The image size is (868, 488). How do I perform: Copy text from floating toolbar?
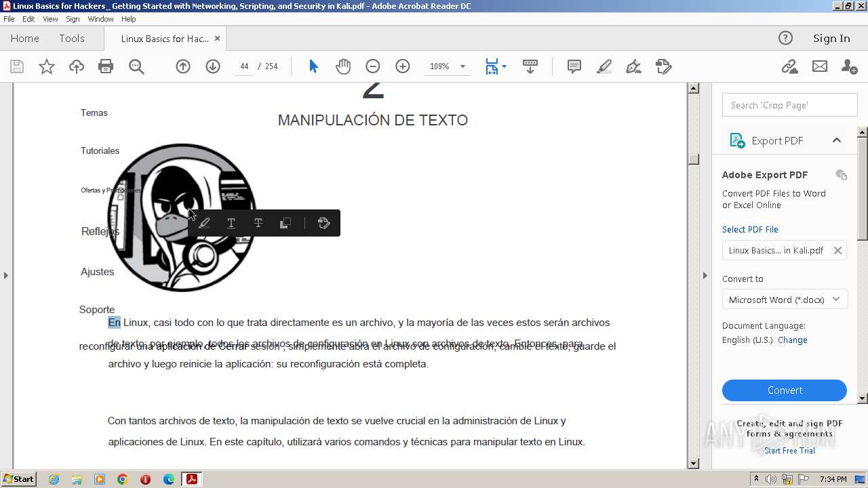pos(285,223)
